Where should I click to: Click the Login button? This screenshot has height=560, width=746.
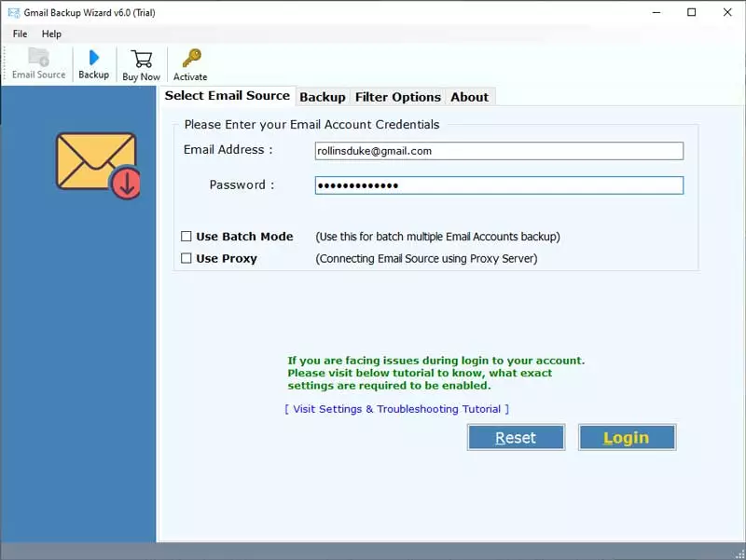(x=627, y=437)
